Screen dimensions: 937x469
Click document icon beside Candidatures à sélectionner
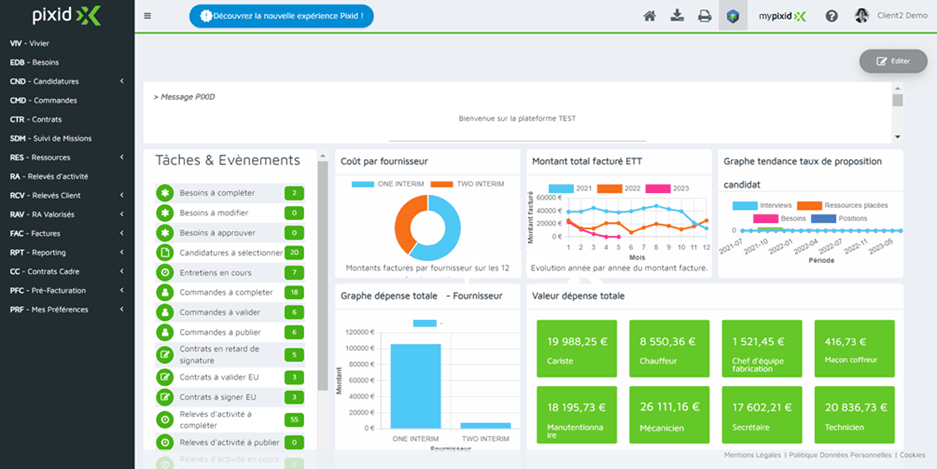(164, 253)
